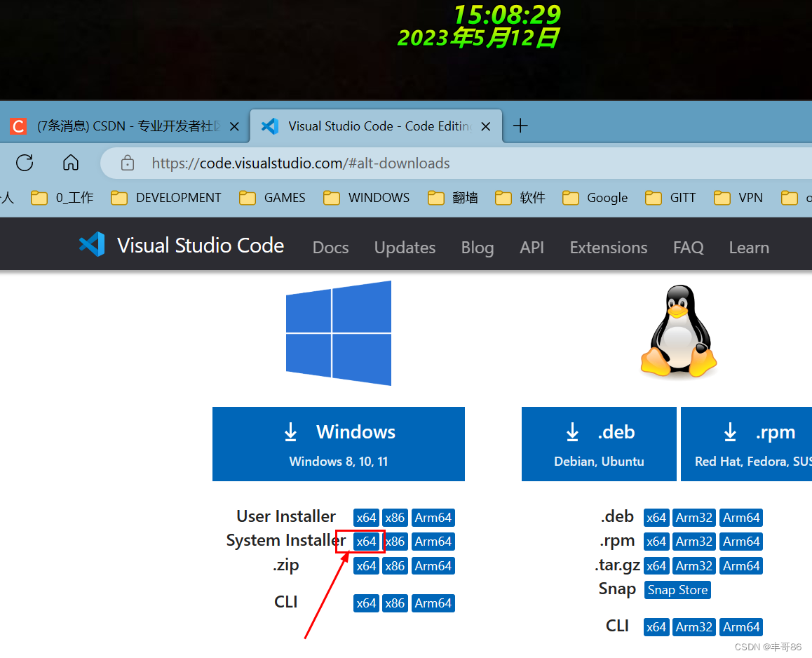The image size is (812, 658).
Task: Download the x64 System Installer
Action: coord(365,541)
